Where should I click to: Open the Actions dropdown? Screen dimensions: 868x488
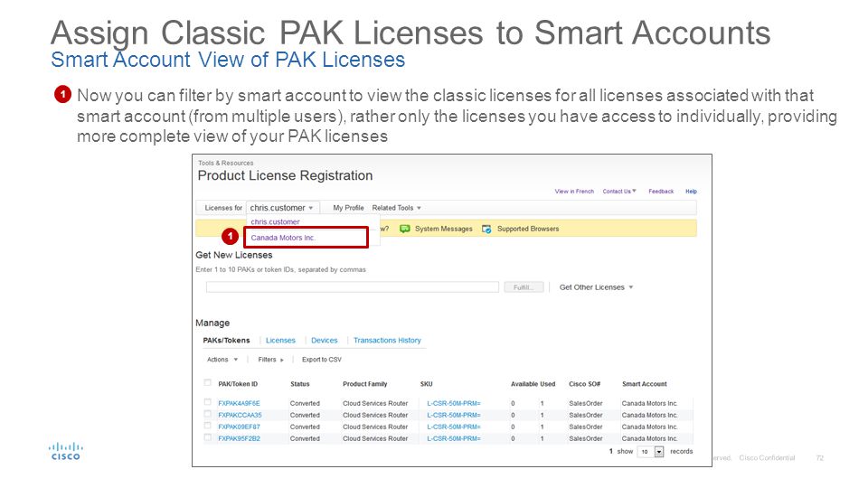(x=222, y=359)
